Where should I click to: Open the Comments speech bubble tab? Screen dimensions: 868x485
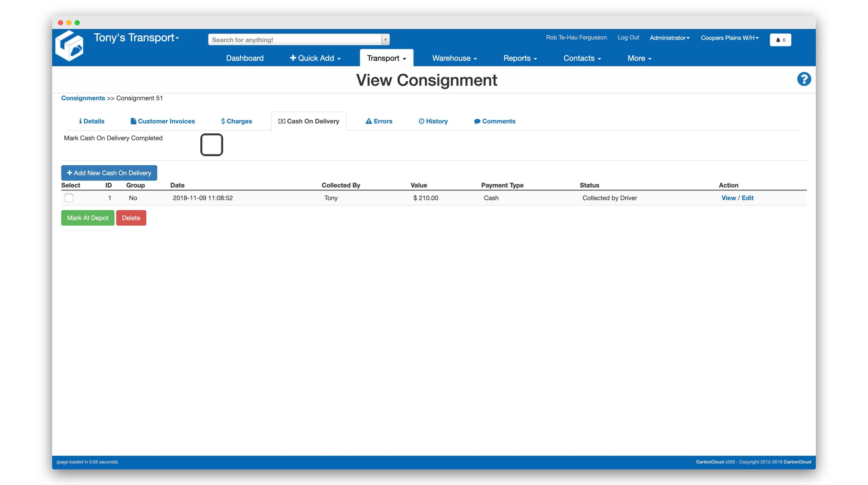tap(495, 121)
